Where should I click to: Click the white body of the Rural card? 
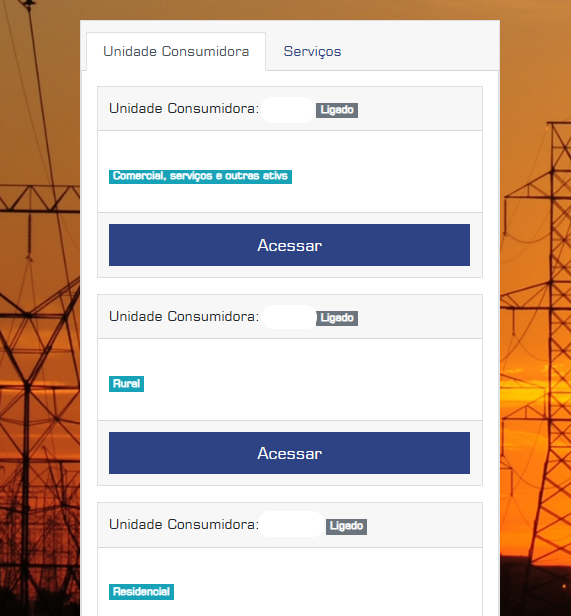[290, 380]
